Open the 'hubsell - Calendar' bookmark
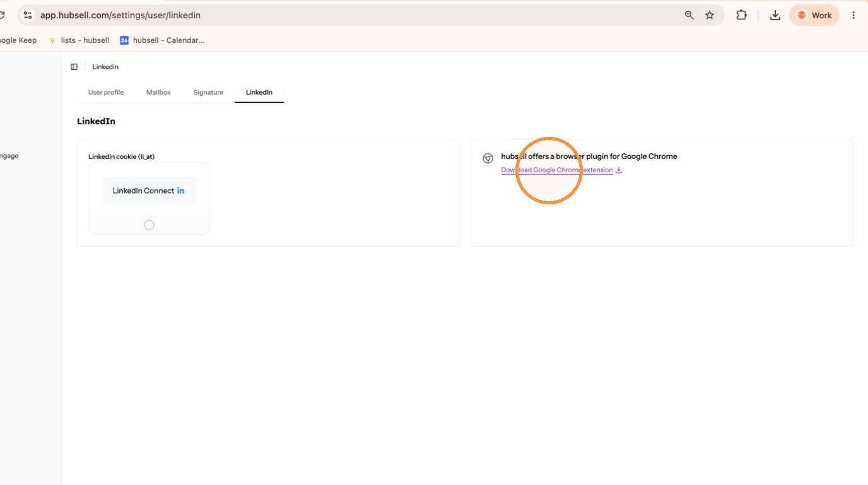The width and height of the screenshot is (868, 485). point(162,40)
